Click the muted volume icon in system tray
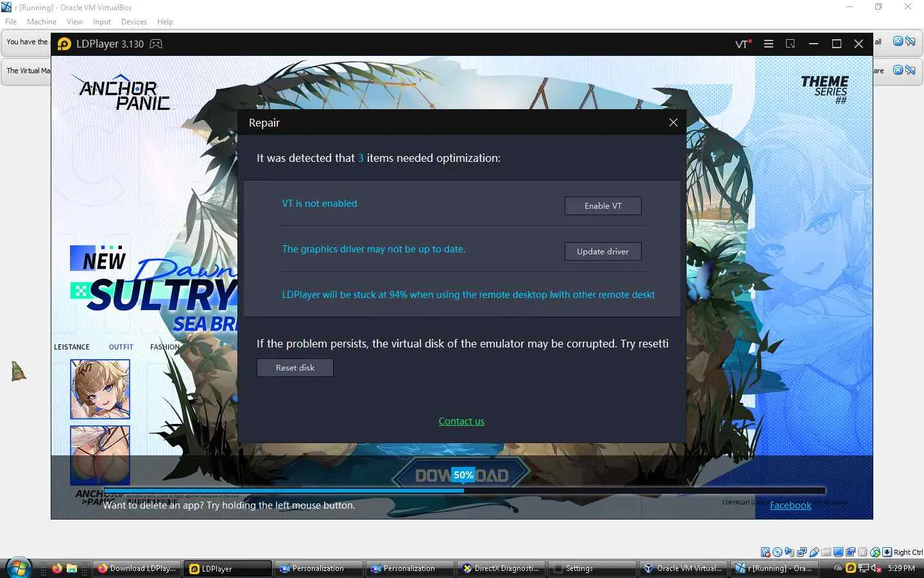 pyautogui.click(x=876, y=568)
